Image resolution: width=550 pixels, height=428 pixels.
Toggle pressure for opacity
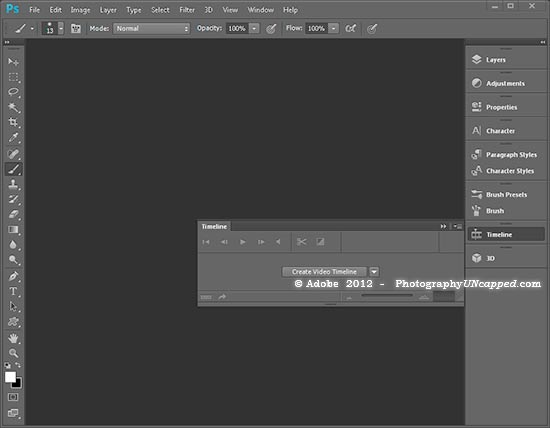click(271, 28)
